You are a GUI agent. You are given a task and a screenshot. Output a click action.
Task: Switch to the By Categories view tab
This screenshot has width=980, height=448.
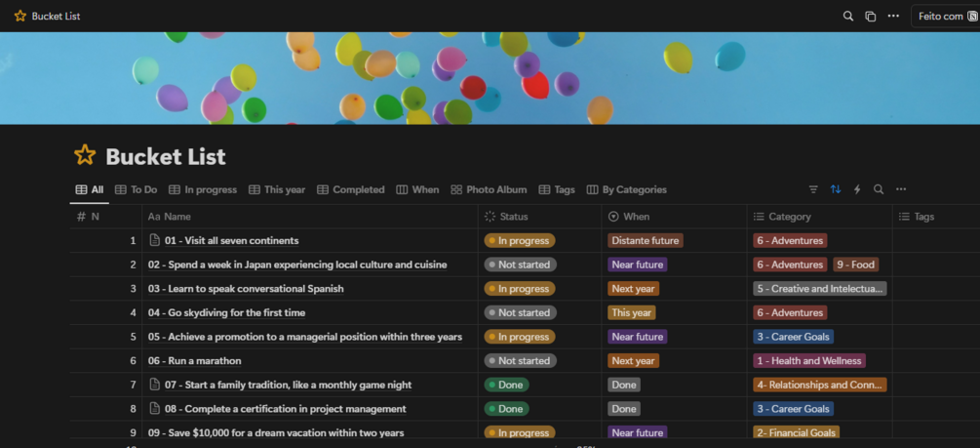click(x=626, y=189)
